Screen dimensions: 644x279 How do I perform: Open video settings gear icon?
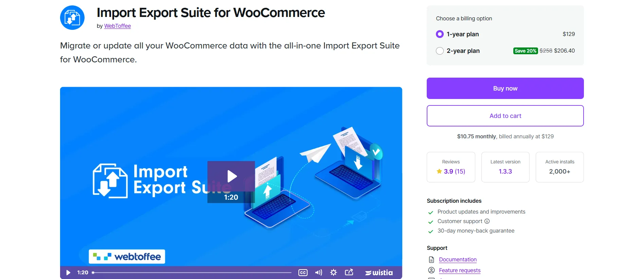pos(334,273)
